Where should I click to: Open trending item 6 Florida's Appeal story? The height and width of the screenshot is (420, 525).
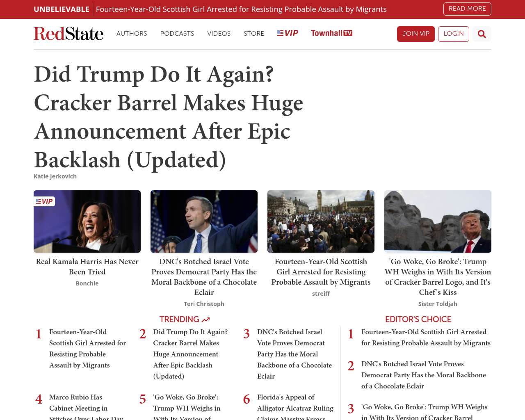pos(295,406)
